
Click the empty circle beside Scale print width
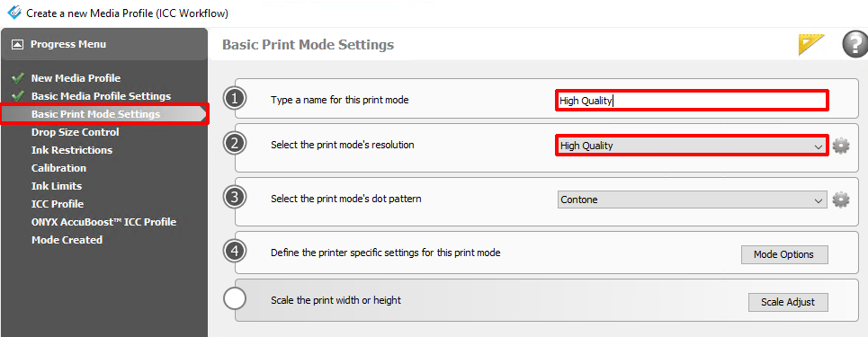point(236,300)
